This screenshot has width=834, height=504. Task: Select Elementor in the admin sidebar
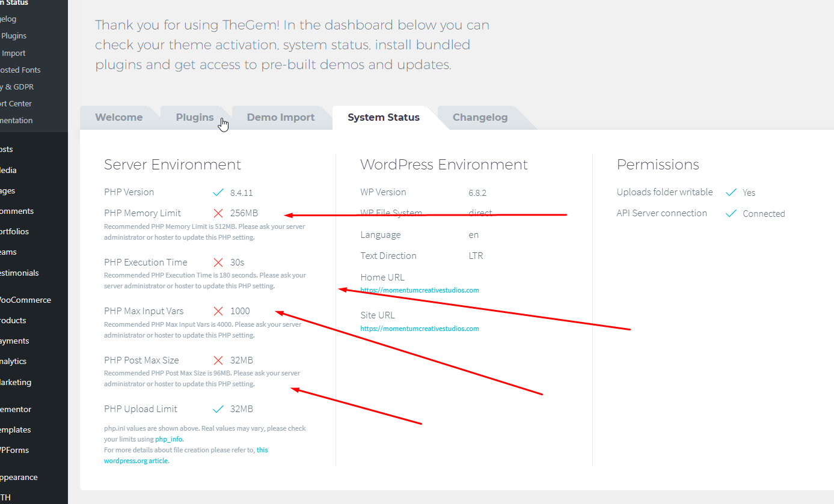point(16,409)
